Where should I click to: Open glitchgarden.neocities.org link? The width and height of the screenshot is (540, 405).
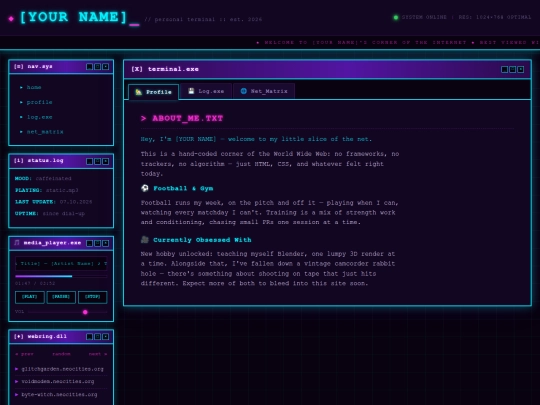click(62, 369)
